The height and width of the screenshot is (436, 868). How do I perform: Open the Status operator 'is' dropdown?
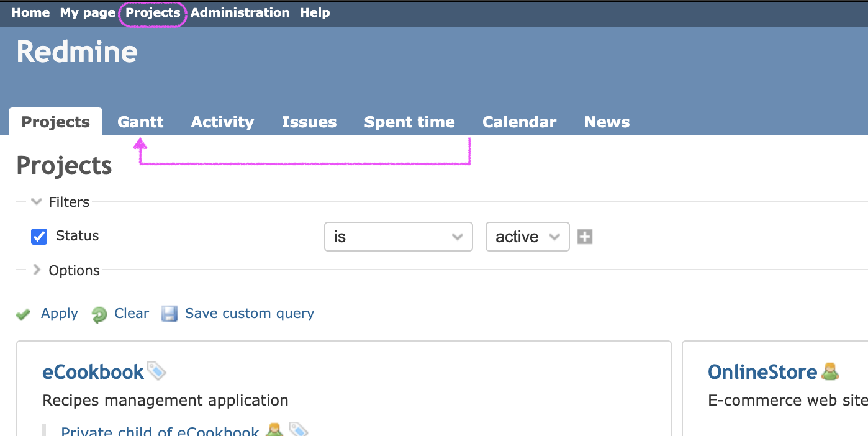pos(399,237)
